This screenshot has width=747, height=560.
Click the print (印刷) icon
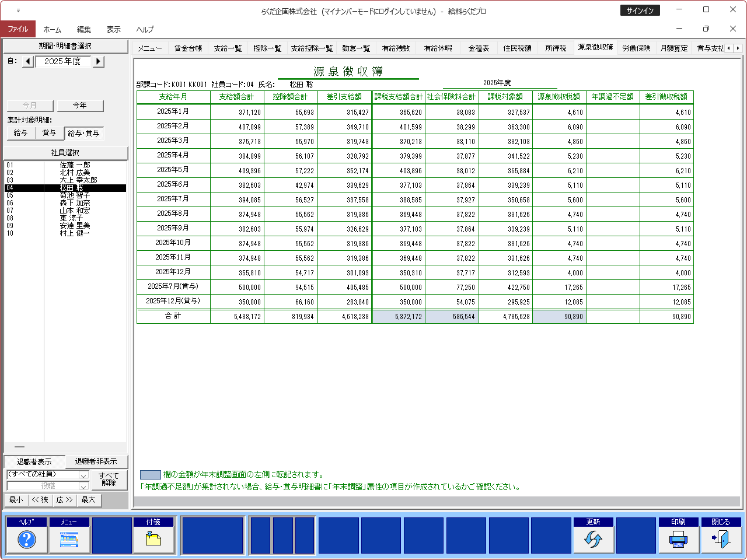[678, 540]
